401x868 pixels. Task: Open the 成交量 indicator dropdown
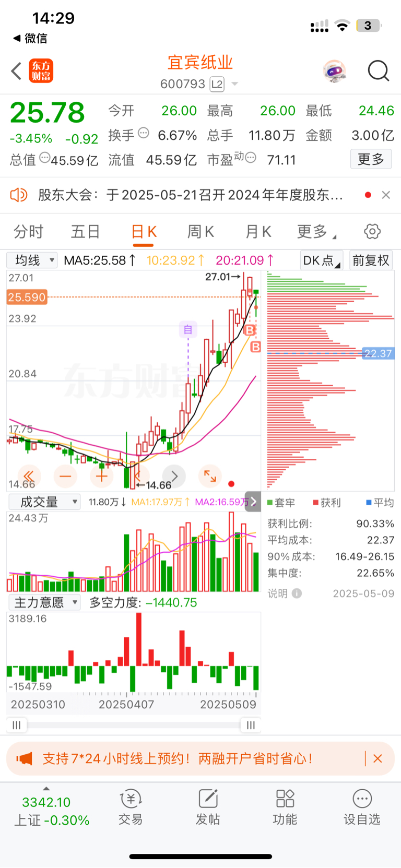[x=45, y=502]
